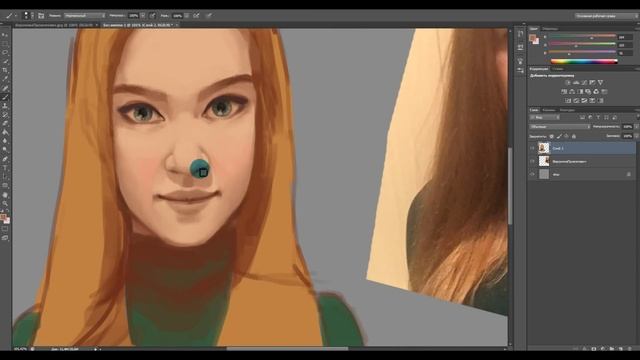Switch to the Swatches panel tab
The image size is (640, 360).
coord(550,29)
